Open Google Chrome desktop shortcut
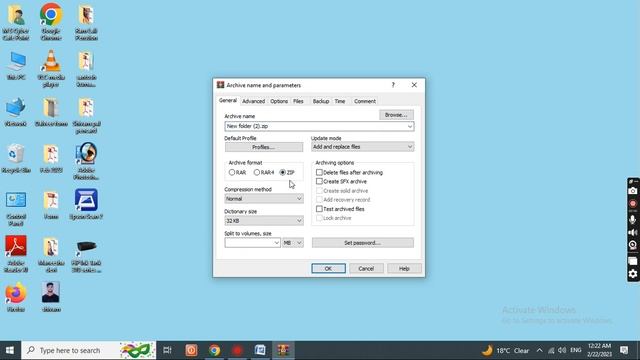The image size is (640, 360). pos(51,21)
